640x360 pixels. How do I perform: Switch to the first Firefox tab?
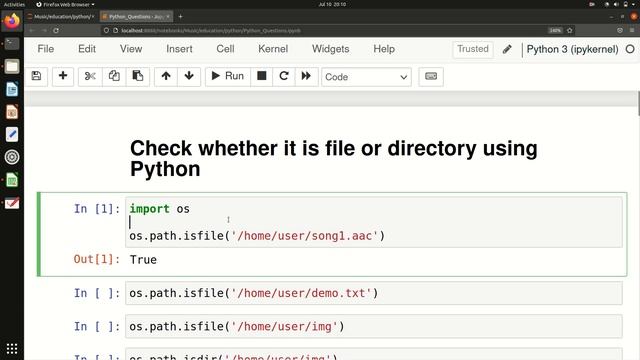61,17
